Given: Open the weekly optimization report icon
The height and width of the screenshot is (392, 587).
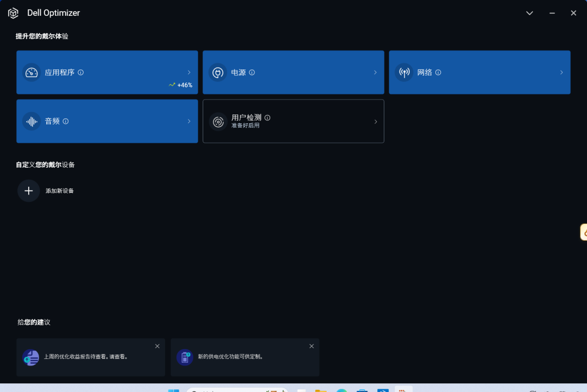Looking at the screenshot, I should tap(30, 358).
